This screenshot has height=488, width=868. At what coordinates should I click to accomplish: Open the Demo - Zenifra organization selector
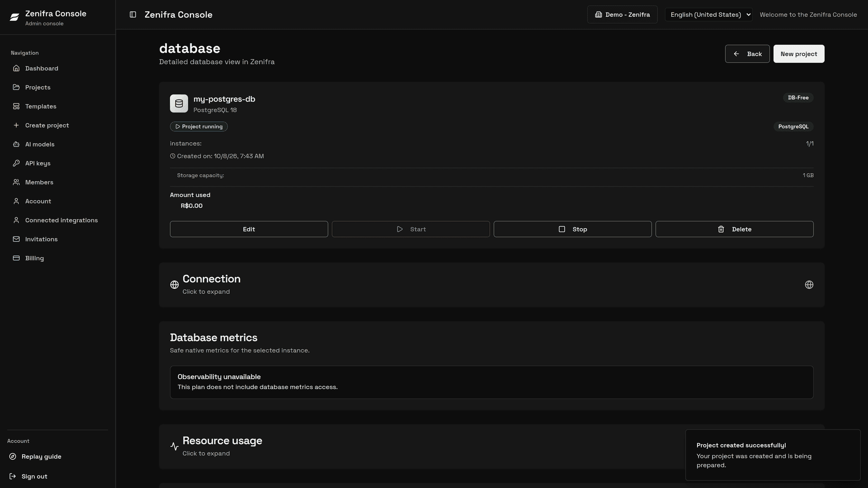pos(622,14)
